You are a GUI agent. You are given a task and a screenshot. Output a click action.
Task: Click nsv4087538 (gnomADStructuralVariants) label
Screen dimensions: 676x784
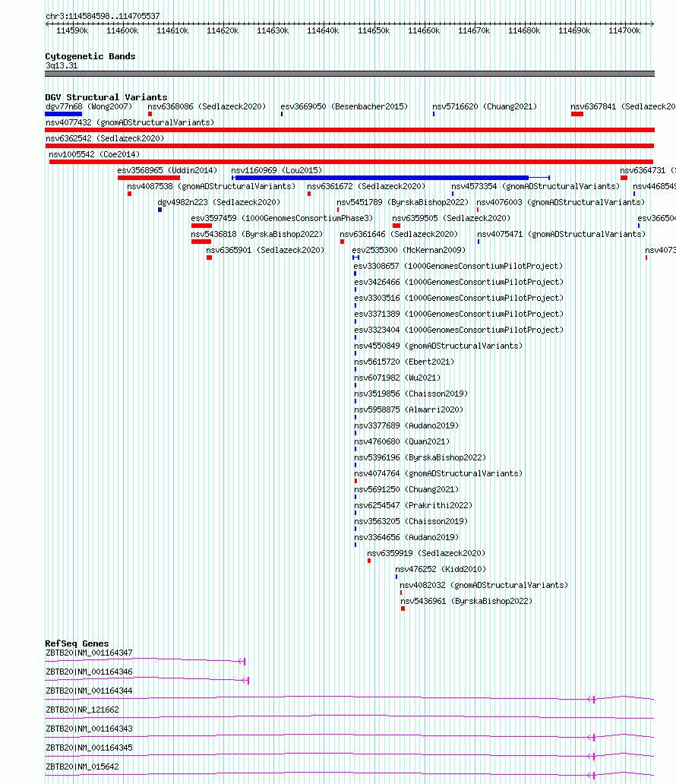[x=211, y=186]
